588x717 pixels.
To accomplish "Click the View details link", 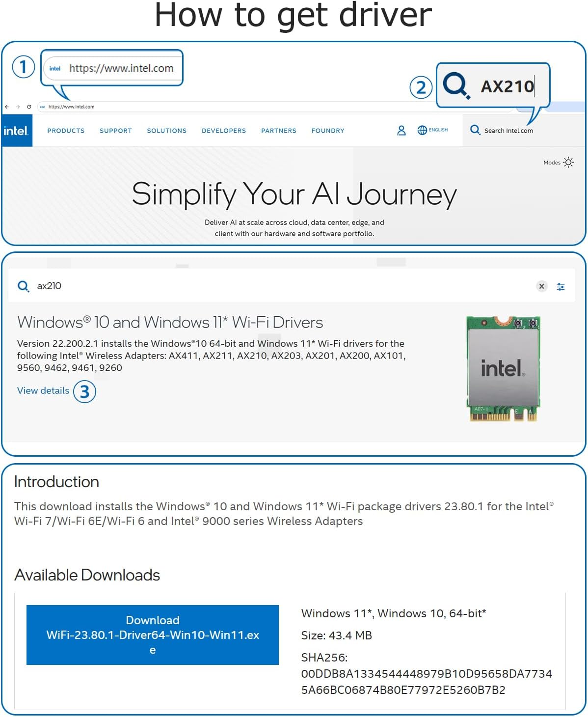I will tap(43, 390).
